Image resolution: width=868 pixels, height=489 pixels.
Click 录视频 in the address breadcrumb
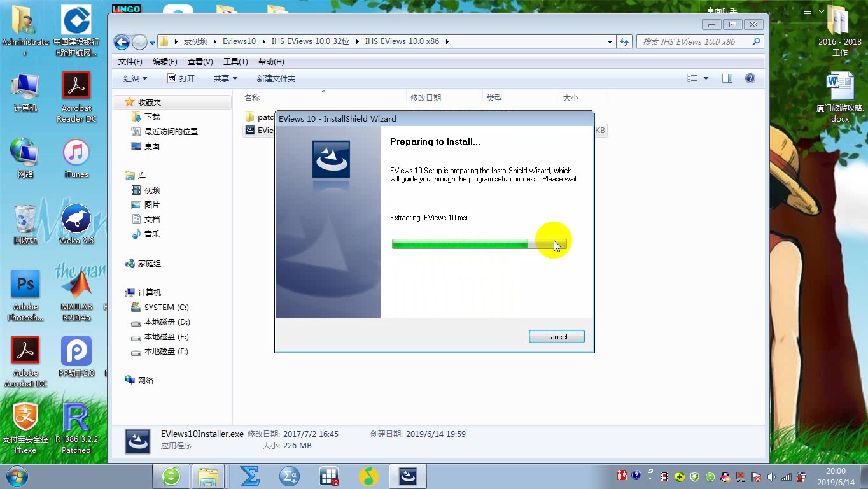point(195,41)
